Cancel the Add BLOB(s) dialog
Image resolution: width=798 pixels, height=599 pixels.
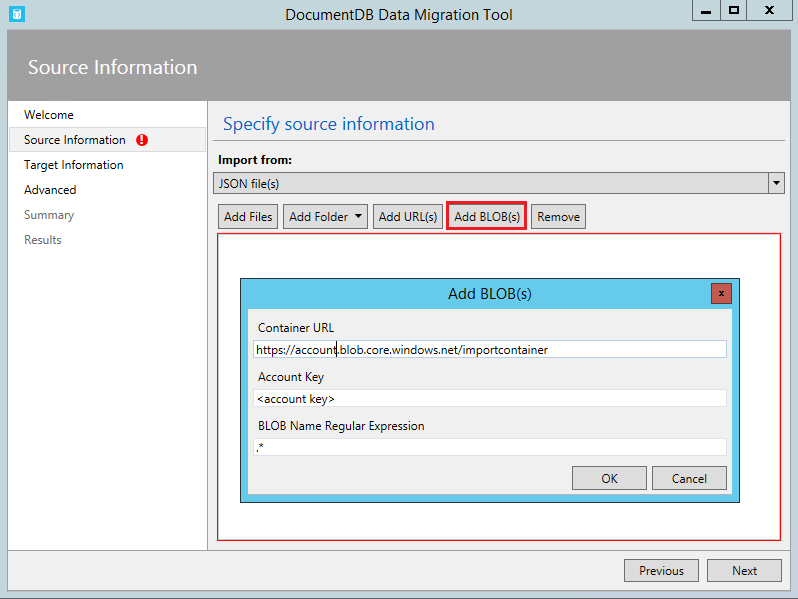(689, 478)
